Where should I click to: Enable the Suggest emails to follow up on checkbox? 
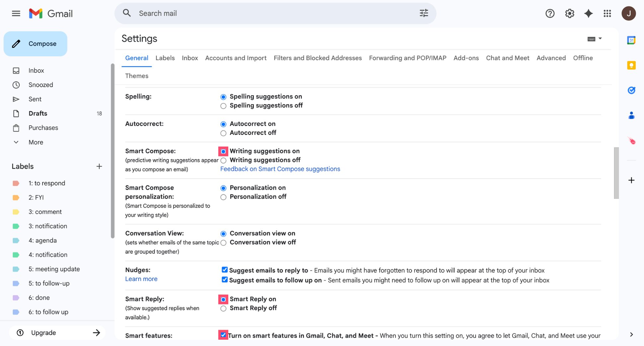point(225,279)
